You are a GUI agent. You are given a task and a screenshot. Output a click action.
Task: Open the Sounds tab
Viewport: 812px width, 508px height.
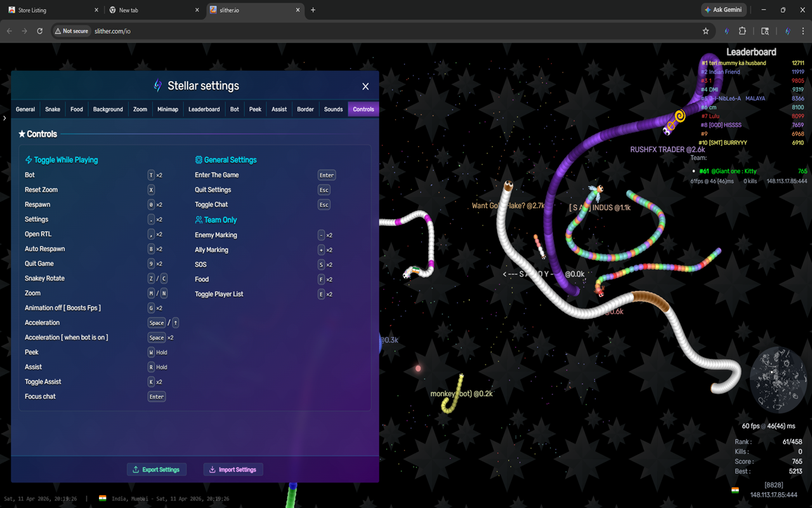(334, 109)
